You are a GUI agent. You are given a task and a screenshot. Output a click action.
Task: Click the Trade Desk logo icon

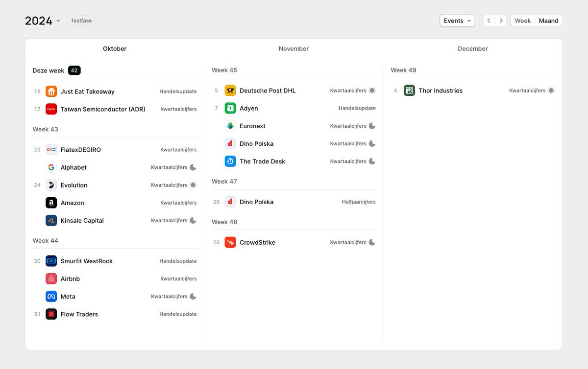230,161
